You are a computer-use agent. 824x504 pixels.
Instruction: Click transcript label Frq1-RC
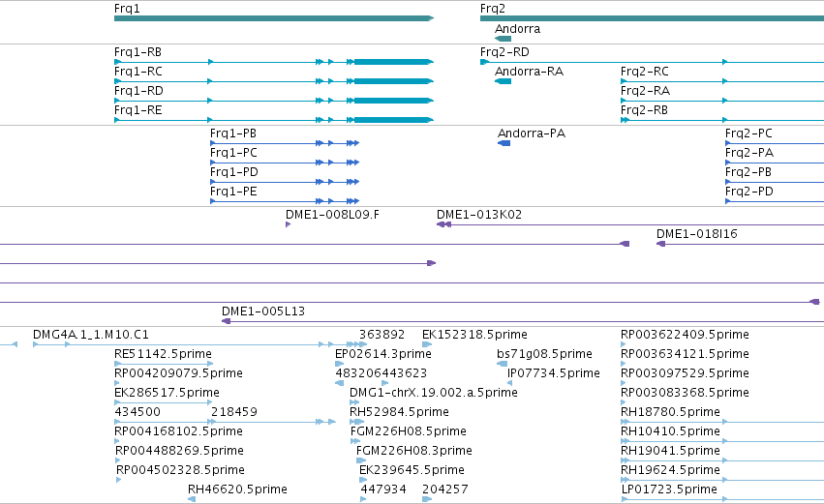pos(138,72)
